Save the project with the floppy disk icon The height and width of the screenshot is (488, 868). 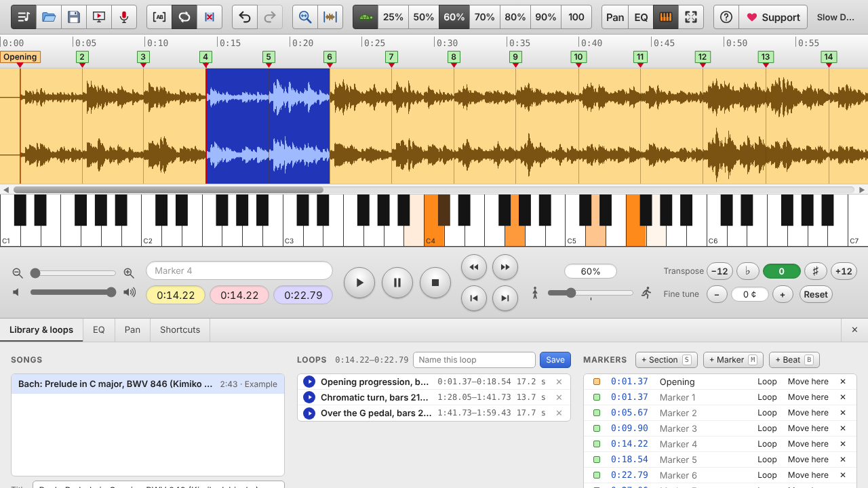[x=74, y=17]
